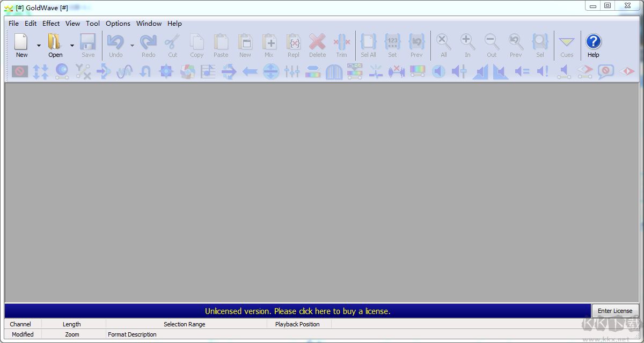The image size is (644, 343).
Task: Click the blank page New file icon
Action: 21,42
